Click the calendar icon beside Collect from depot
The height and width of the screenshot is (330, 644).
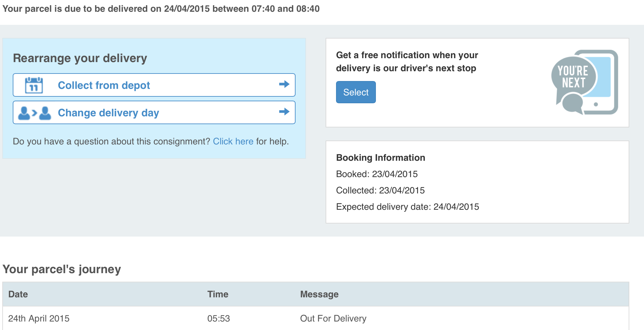tap(34, 85)
